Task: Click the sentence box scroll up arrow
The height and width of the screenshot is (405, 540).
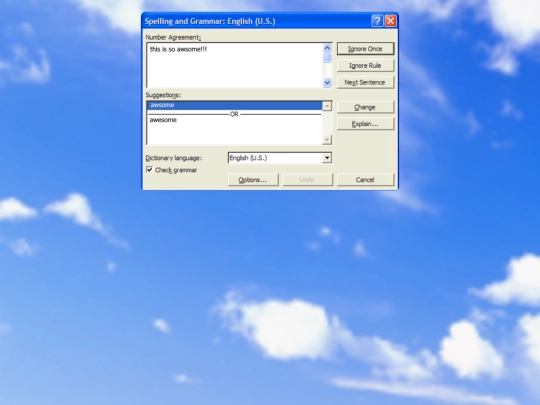Action: point(327,48)
